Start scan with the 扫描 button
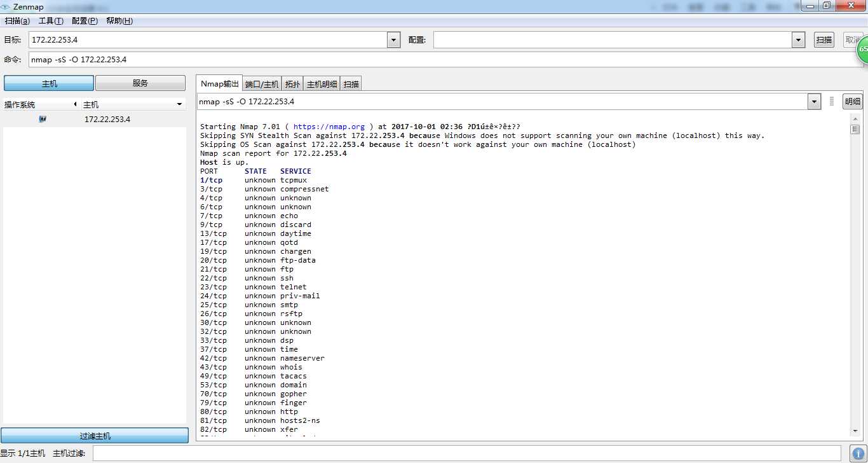Screen dimensions: 868x463 (824, 40)
